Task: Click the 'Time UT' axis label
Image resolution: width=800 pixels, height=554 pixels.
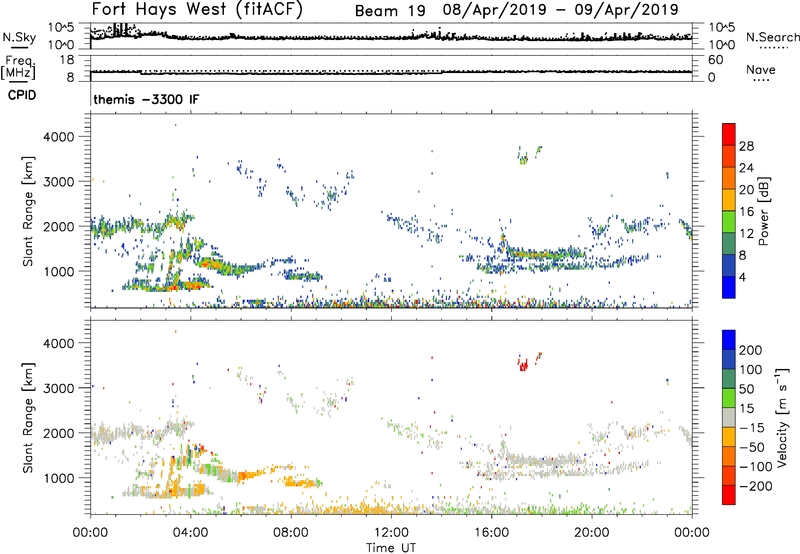Action: (x=391, y=548)
